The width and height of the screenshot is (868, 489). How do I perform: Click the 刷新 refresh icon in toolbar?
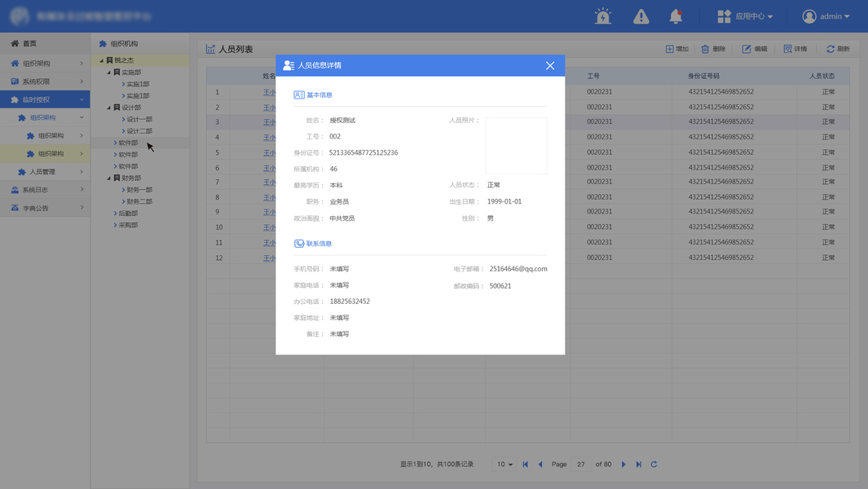point(831,49)
